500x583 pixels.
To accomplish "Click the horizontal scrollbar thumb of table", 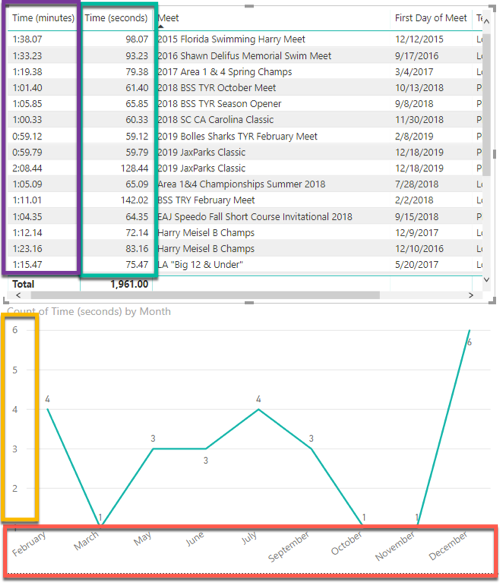I will 205,295.
